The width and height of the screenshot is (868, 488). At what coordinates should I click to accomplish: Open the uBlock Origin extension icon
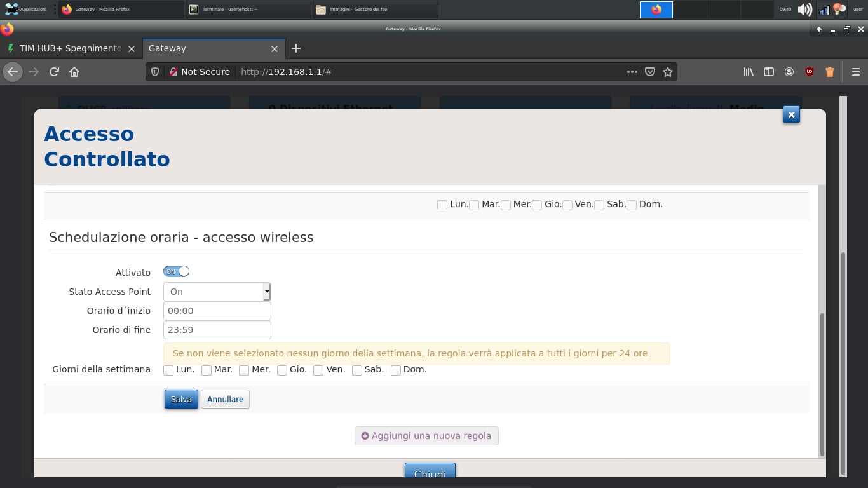coord(809,72)
